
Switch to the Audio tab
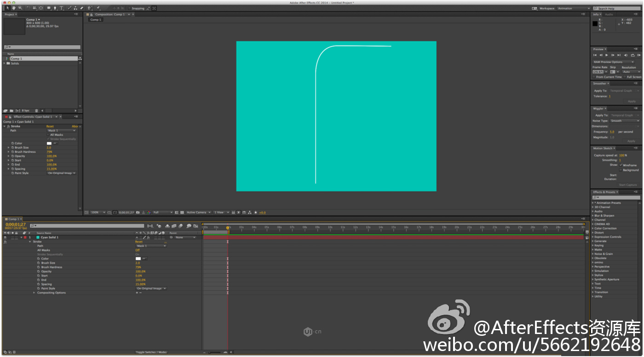tap(609, 14)
